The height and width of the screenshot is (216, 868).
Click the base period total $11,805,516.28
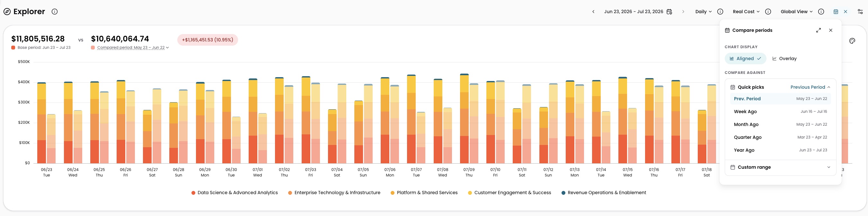(38, 39)
